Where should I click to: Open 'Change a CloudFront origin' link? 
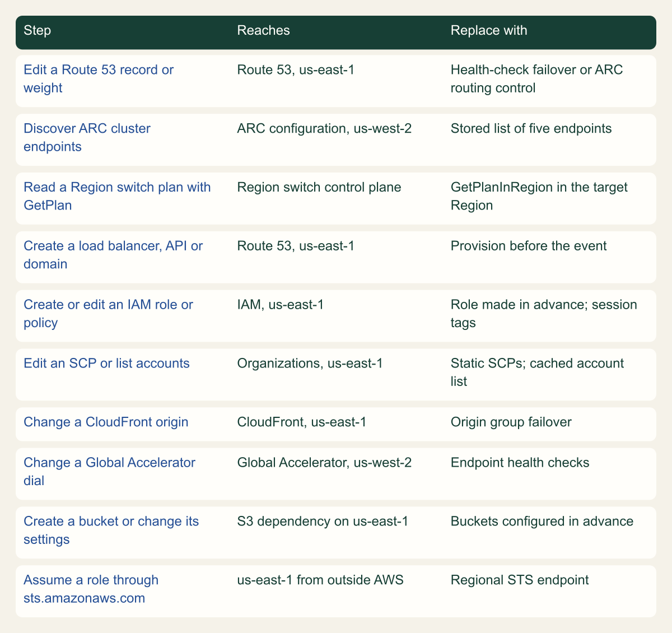[106, 422]
